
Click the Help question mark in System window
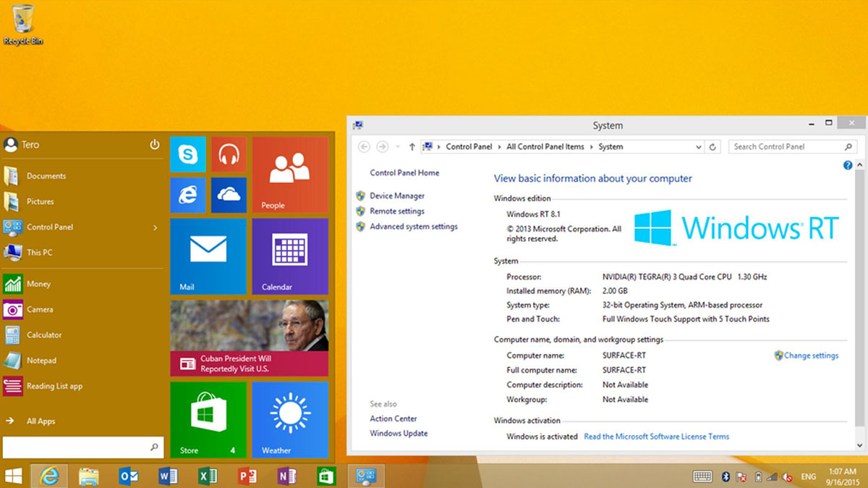847,165
